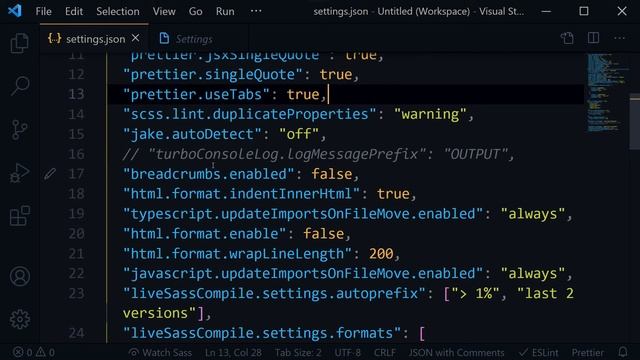The image size is (640, 360).
Task: Open the View menu
Action: click(x=164, y=11)
